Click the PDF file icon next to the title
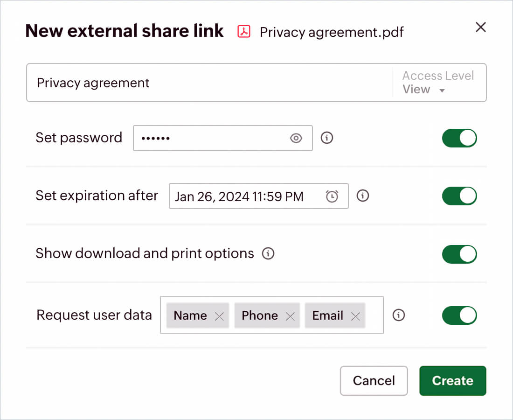The width and height of the screenshot is (513, 420). [243, 31]
